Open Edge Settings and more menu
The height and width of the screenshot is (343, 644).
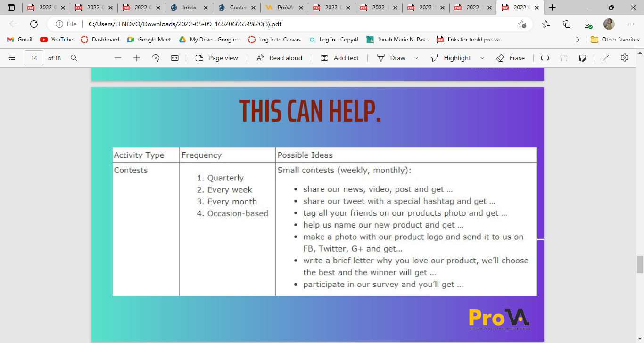[x=631, y=24]
